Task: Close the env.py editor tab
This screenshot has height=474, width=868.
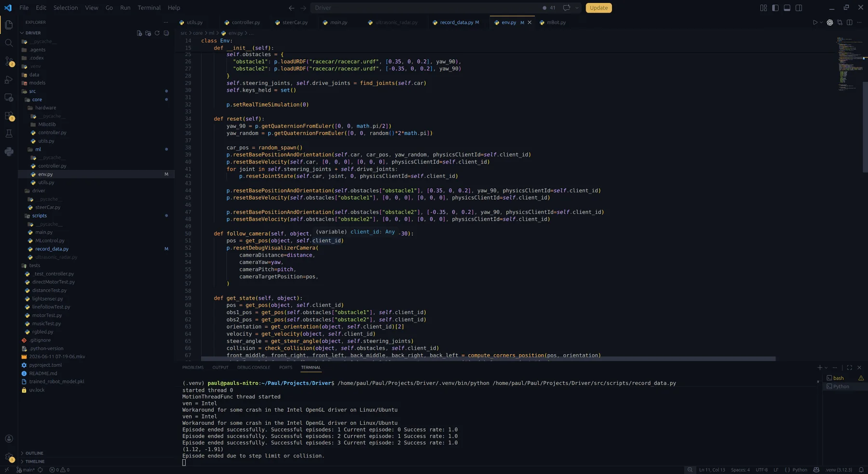Action: [529, 22]
